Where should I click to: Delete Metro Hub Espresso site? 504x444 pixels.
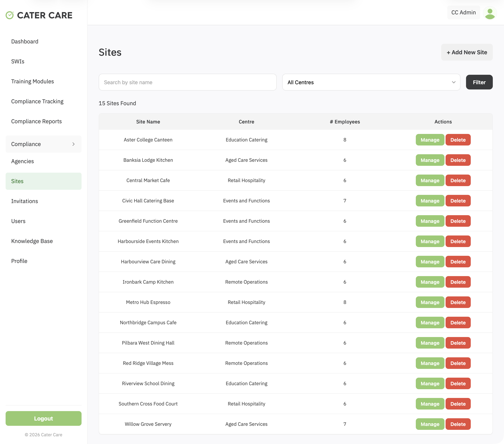pos(458,302)
